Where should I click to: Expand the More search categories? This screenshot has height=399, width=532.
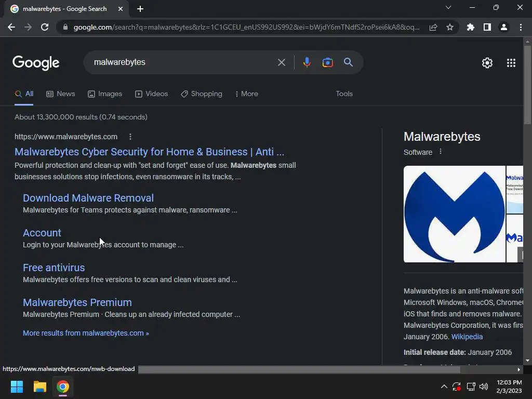(x=247, y=94)
